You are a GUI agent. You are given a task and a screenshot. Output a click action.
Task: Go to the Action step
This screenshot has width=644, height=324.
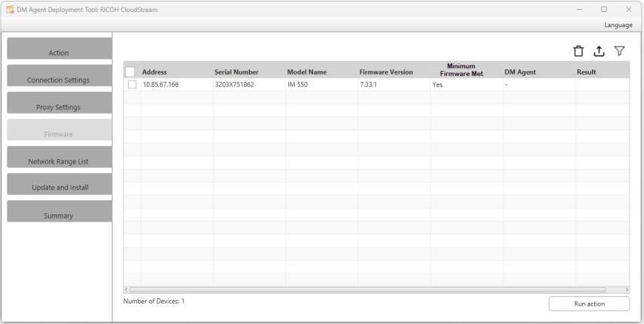click(x=59, y=49)
